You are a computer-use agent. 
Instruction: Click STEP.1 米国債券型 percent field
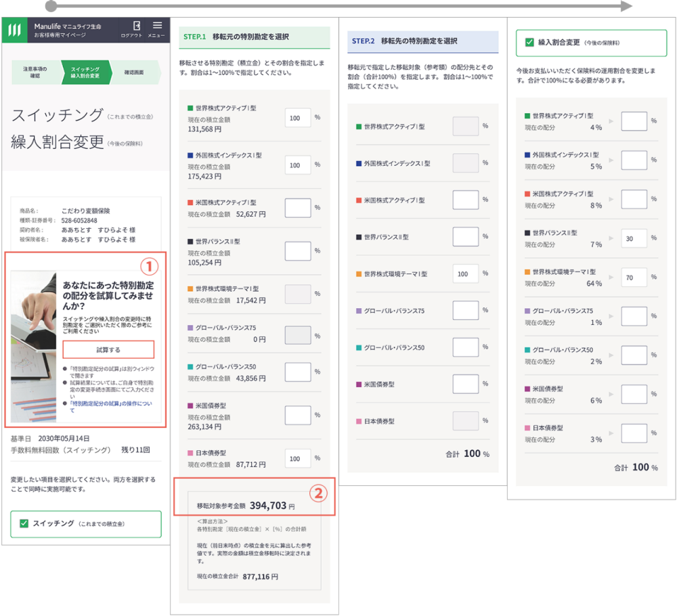pos(298,415)
